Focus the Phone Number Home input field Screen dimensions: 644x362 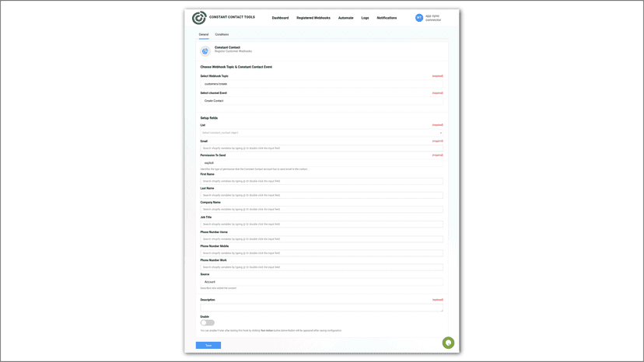pyautogui.click(x=321, y=238)
